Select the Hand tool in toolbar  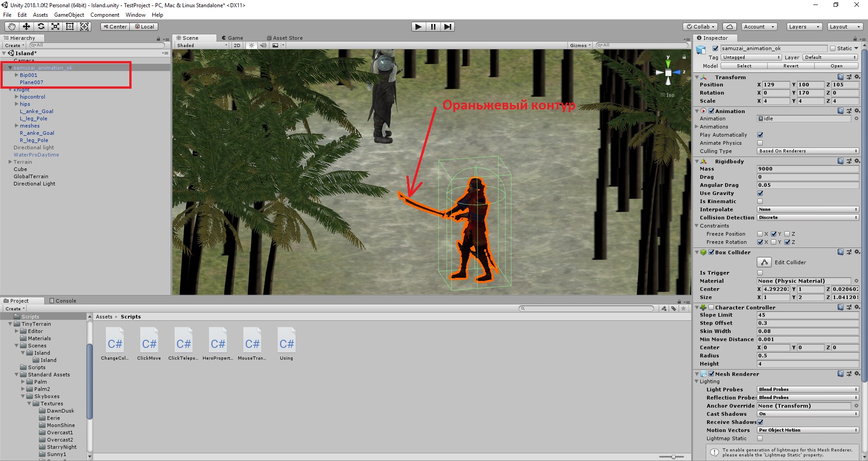pos(12,27)
